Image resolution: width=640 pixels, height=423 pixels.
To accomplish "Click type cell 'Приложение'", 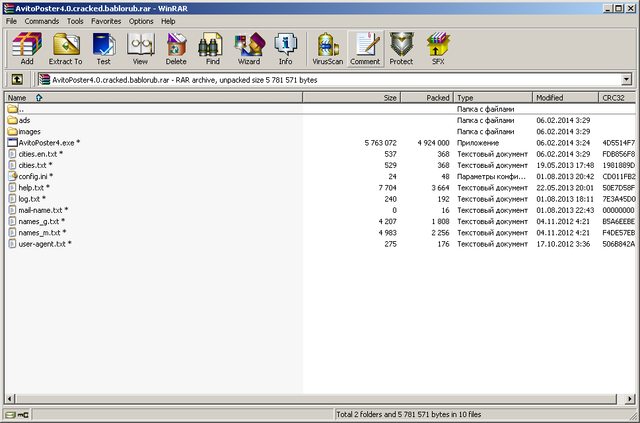I will click(478, 143).
